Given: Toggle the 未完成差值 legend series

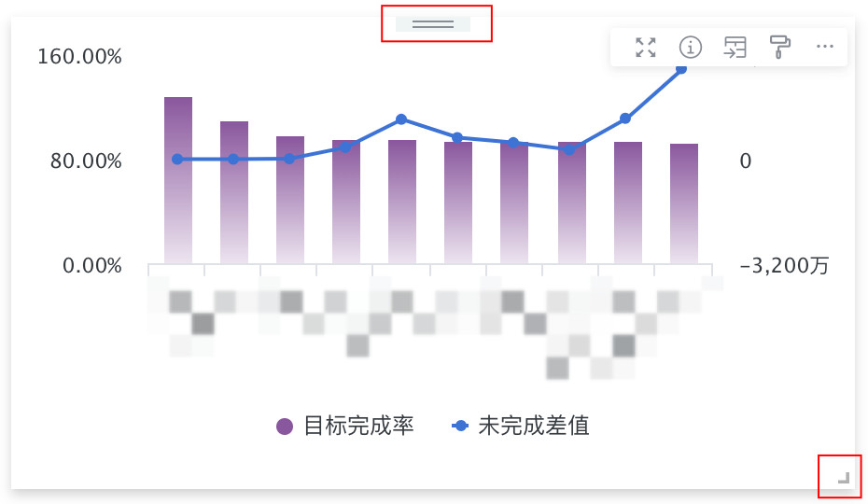Looking at the screenshot, I should pyautogui.click(x=521, y=427).
